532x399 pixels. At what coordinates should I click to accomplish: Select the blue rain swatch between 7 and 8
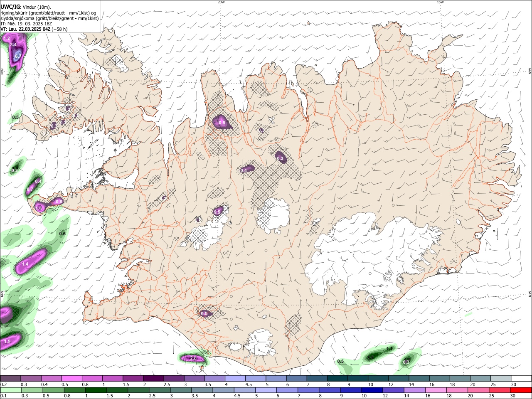point(308,390)
